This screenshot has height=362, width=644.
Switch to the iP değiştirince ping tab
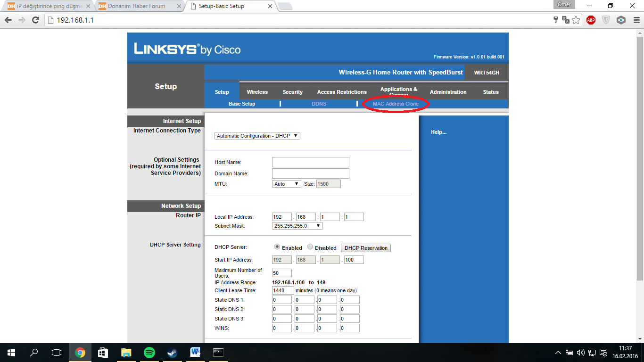pyautogui.click(x=50, y=6)
